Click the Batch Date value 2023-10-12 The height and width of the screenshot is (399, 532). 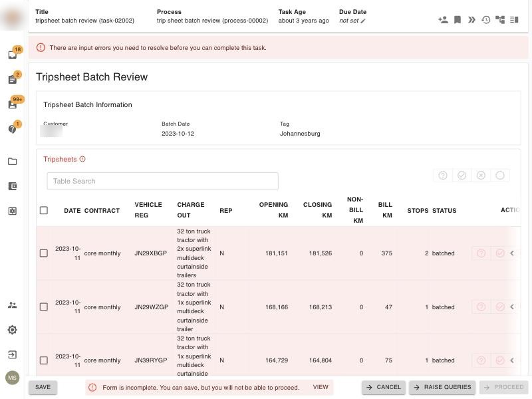click(178, 134)
